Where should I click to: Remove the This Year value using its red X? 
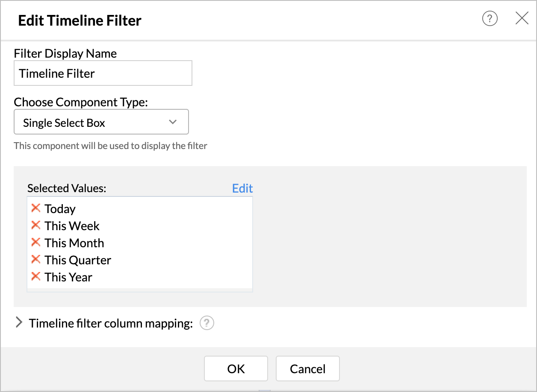(35, 276)
